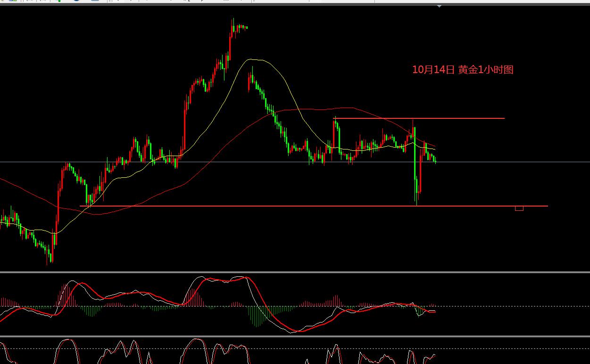Screen dimensions: 590x364
Task: Click the gray current price level line
Action: pyautogui.click(x=295, y=162)
